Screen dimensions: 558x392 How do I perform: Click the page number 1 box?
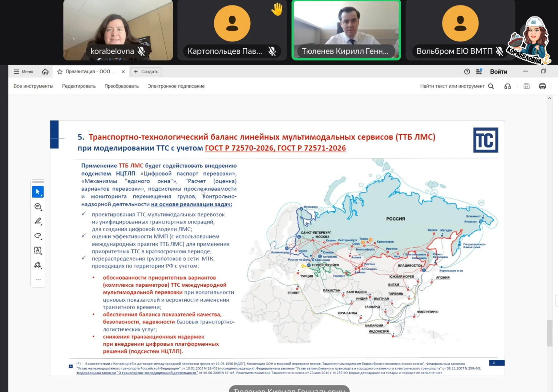tap(497, 363)
